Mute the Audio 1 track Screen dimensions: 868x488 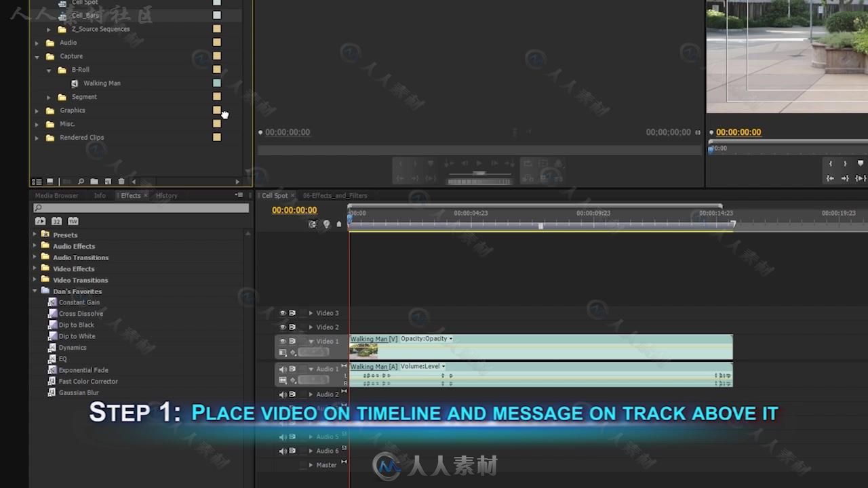click(283, 369)
